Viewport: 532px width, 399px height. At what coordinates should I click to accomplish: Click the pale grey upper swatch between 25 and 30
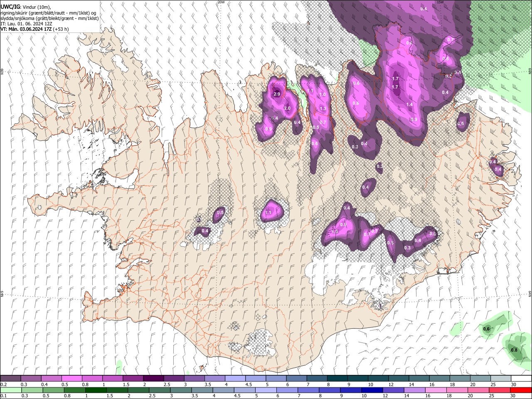(x=500, y=379)
